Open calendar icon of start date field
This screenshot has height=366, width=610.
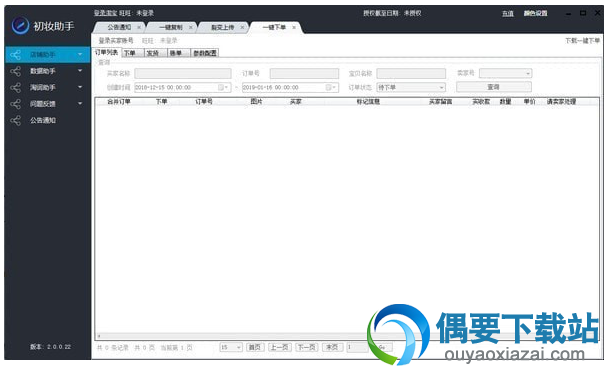223,88
